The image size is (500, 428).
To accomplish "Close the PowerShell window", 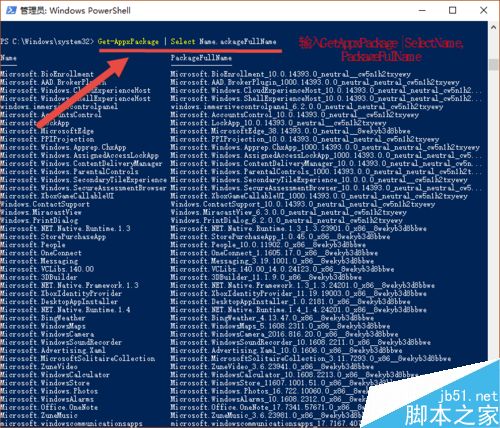I will pyautogui.click(x=484, y=10).
